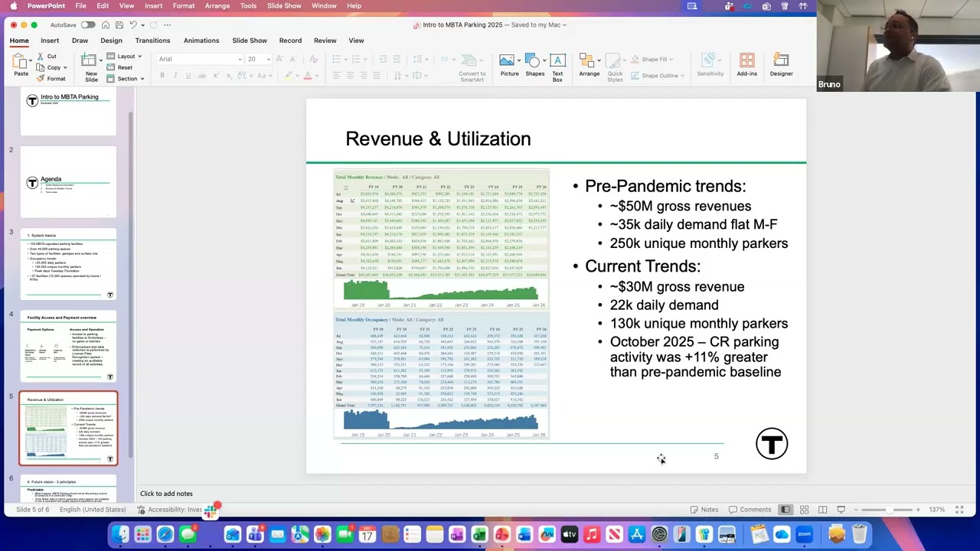Switch to Reading view in status bar

click(822, 510)
